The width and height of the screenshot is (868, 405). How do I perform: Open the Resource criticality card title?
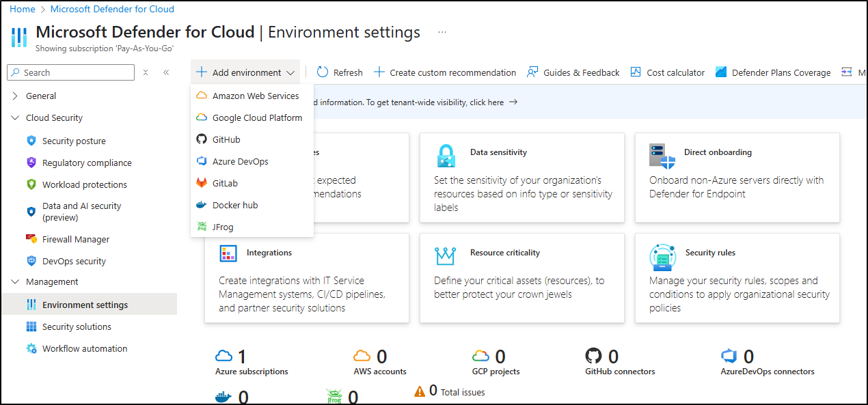505,253
